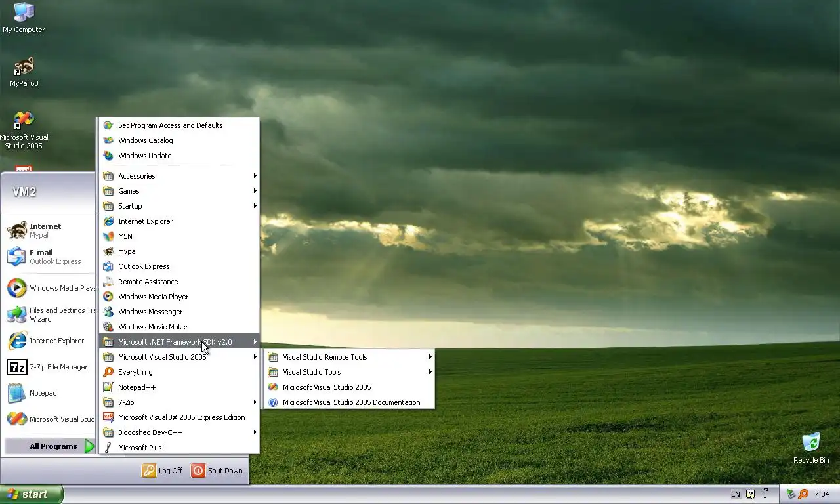Viewport: 840px width, 504px height.
Task: Click the EN language indicator in taskbar
Action: pyautogui.click(x=736, y=494)
